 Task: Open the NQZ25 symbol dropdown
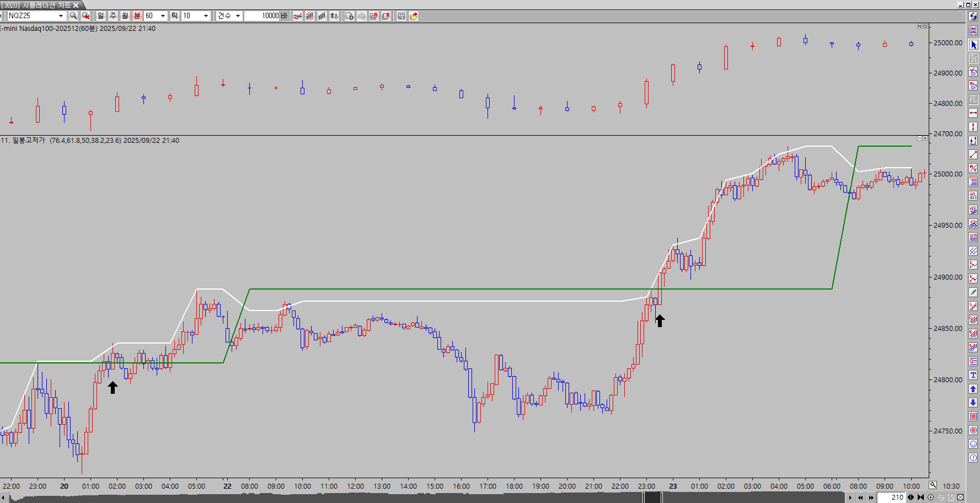[x=61, y=16]
